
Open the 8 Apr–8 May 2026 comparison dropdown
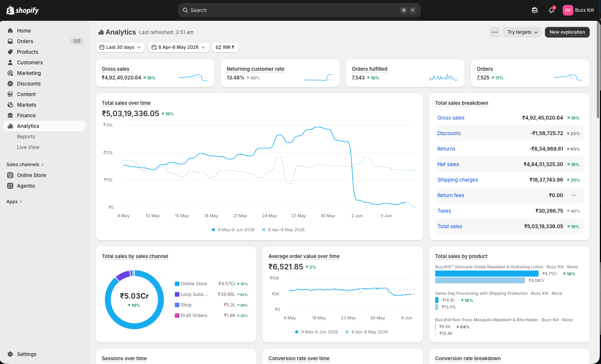point(179,47)
